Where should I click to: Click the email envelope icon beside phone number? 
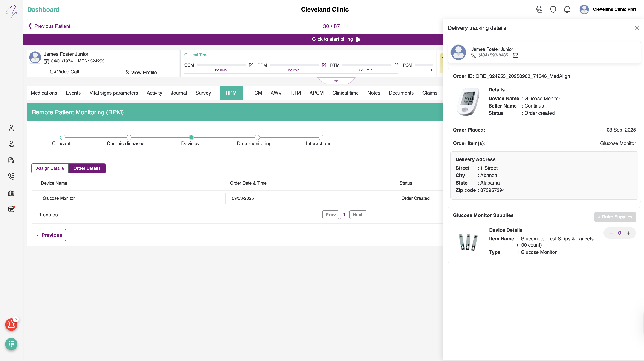point(515,55)
